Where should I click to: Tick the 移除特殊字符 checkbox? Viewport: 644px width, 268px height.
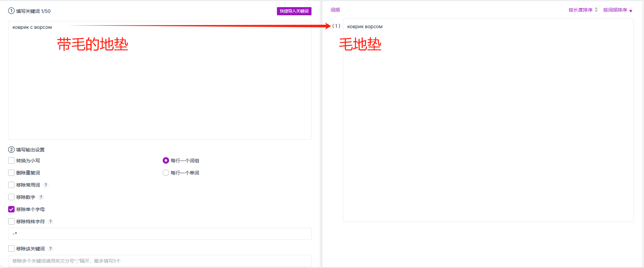[12, 222]
